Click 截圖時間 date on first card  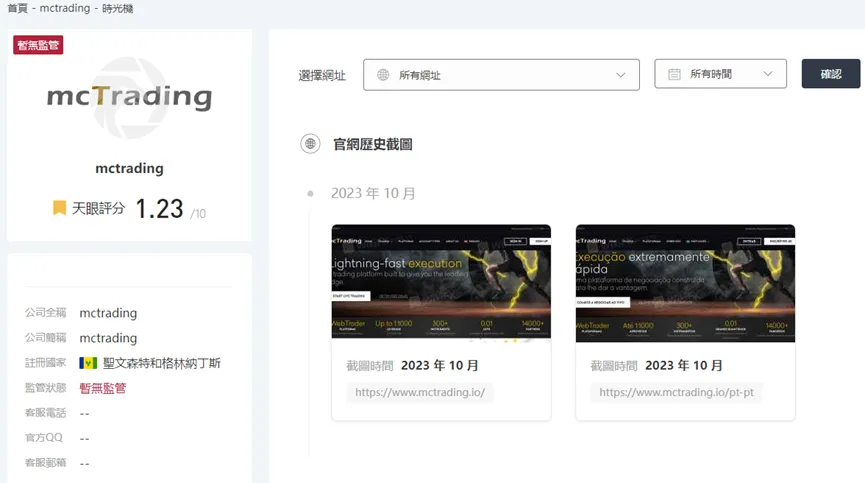[x=440, y=366]
